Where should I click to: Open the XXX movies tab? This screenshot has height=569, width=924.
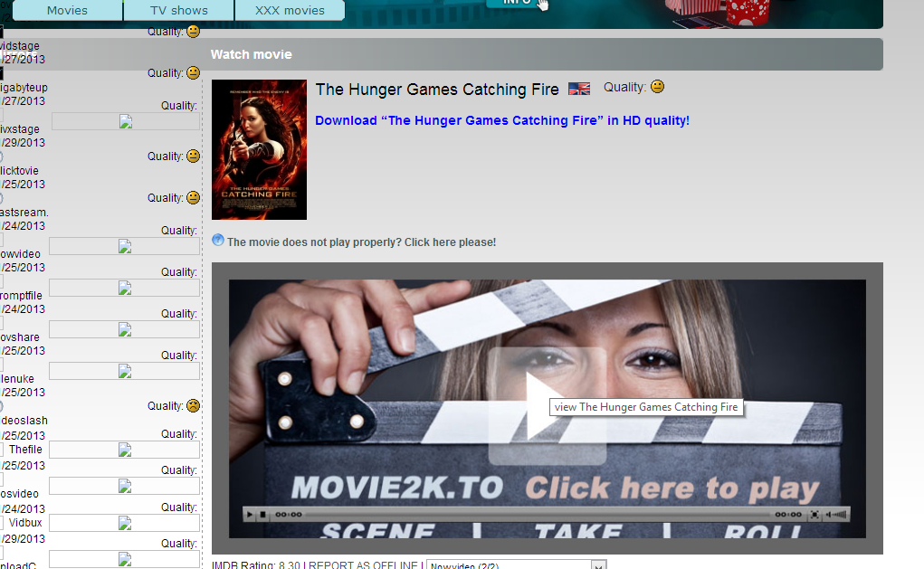coord(290,11)
